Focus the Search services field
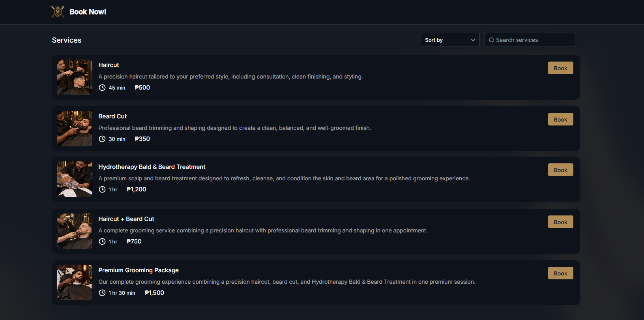This screenshot has width=644, height=320. [530, 40]
